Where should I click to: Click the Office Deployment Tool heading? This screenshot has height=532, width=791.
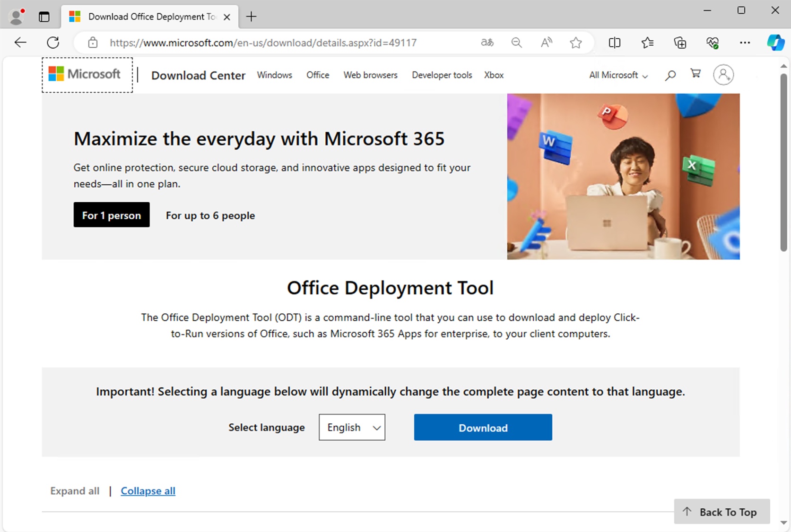tap(391, 288)
